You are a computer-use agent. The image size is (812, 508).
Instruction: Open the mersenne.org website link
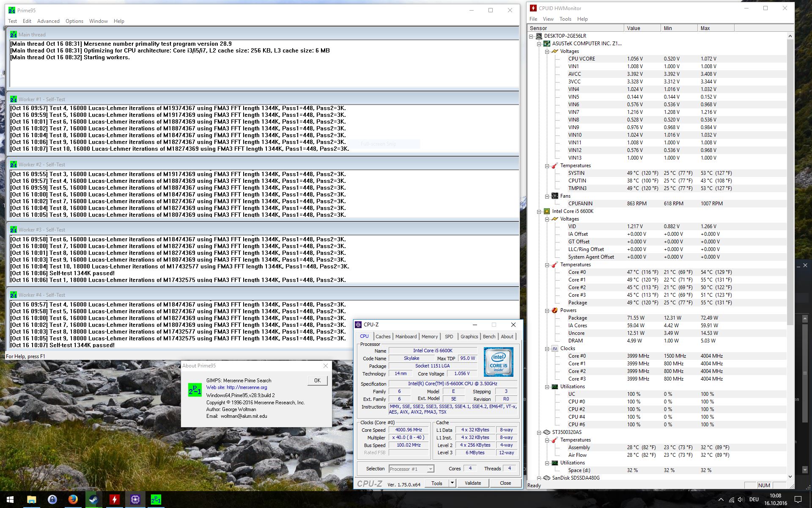tap(247, 387)
